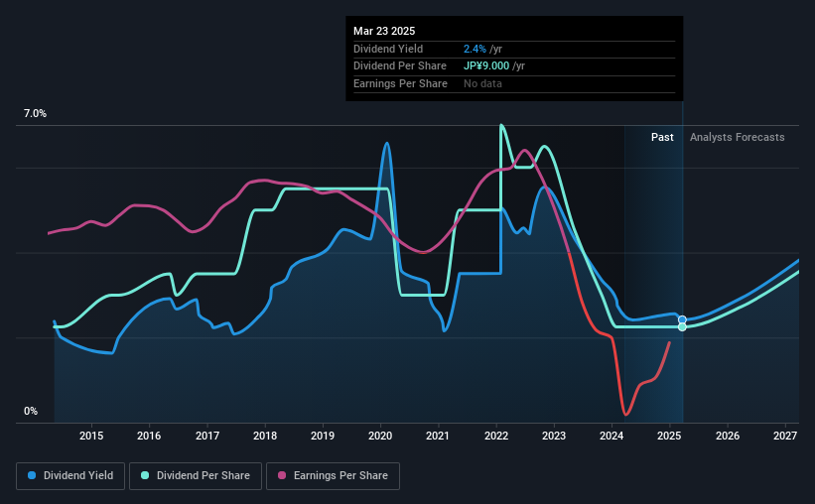Click the 2016 x-axis label
The image size is (815, 504).
pos(149,436)
